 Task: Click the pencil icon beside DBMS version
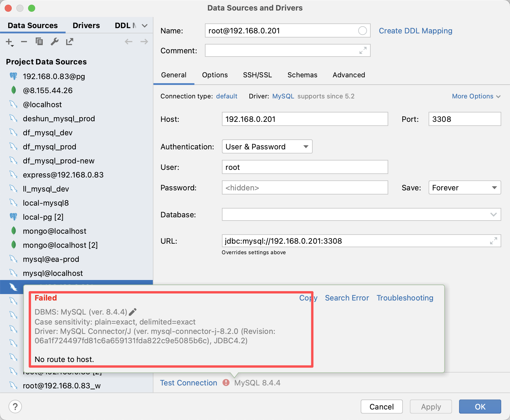(x=133, y=312)
